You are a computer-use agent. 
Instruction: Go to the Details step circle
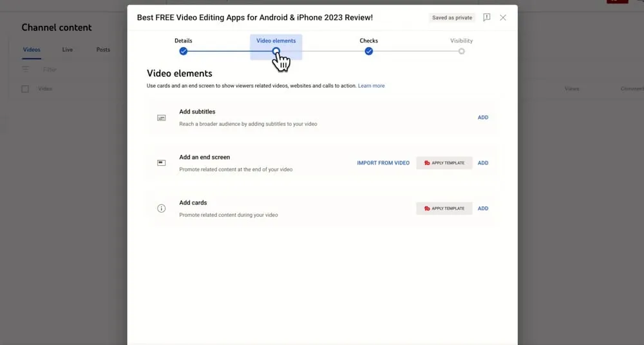click(184, 51)
